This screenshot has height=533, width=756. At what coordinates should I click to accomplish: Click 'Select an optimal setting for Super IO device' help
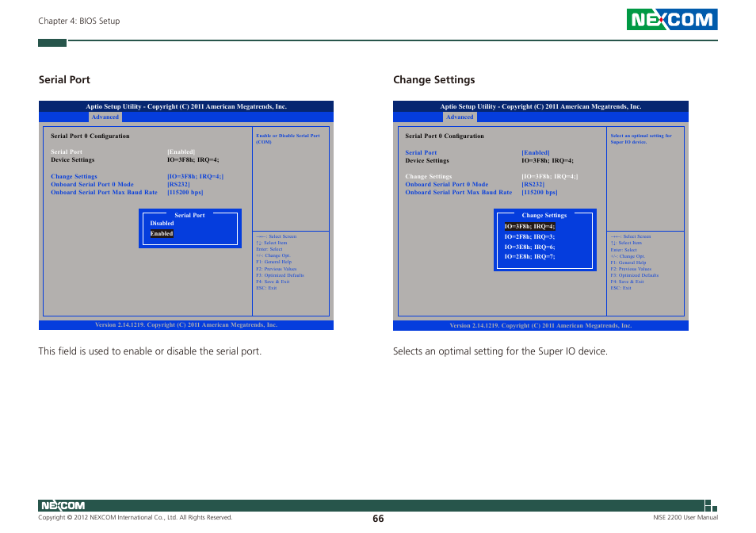click(641, 139)
